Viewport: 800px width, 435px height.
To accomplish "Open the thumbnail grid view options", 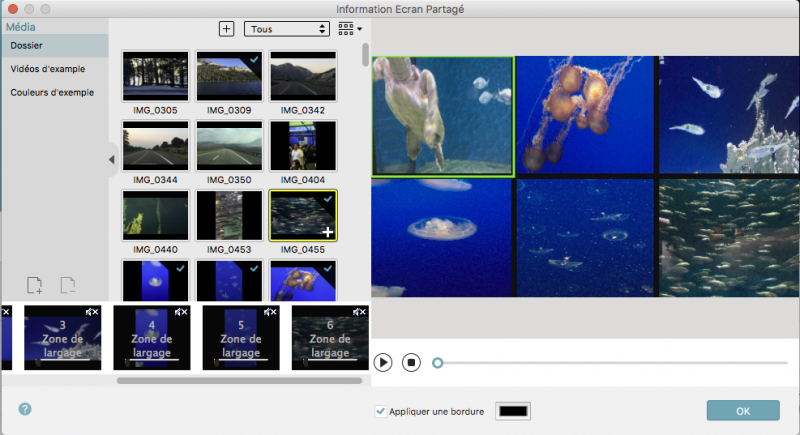I will pyautogui.click(x=350, y=29).
